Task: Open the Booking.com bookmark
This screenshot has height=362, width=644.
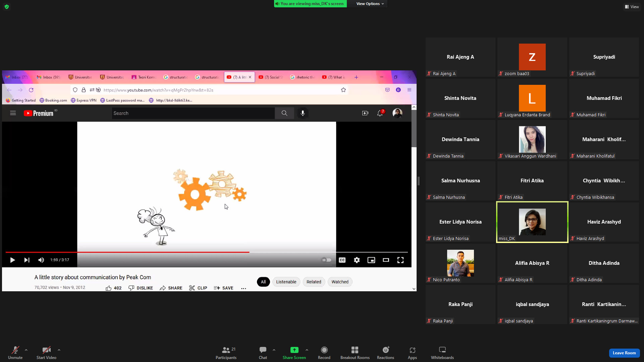Action: 53,100
